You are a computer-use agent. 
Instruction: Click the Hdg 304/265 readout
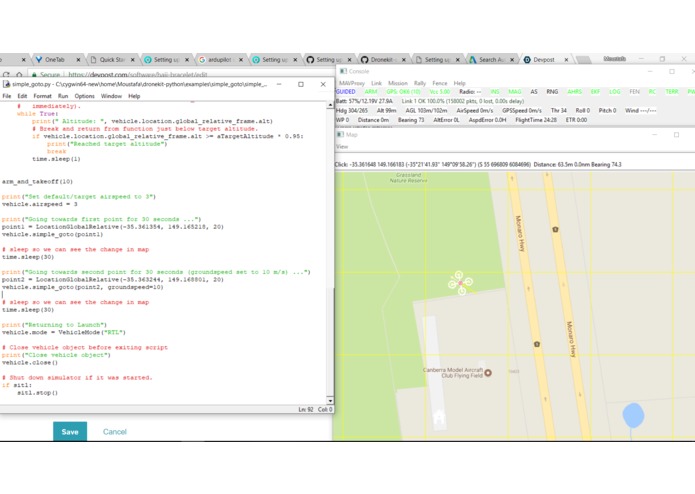352,110
